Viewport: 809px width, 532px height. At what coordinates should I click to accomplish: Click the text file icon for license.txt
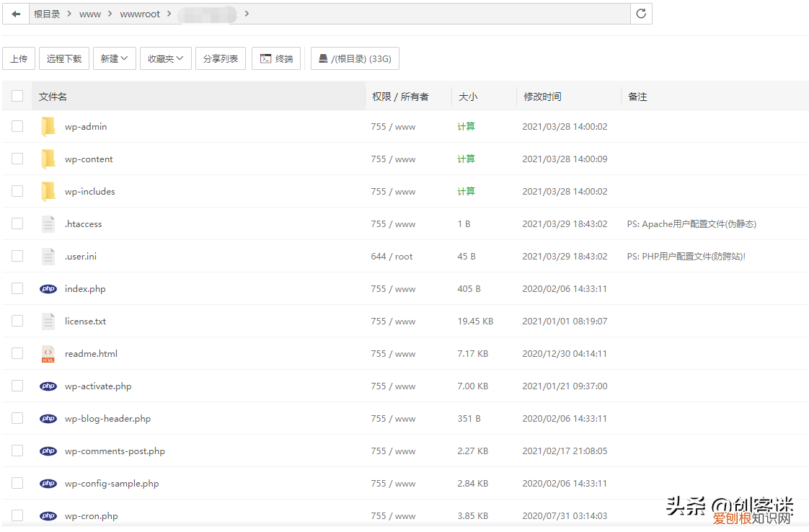(48, 322)
